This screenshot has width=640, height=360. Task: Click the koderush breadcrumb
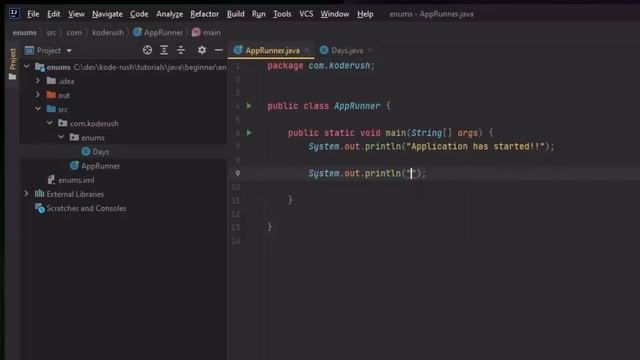(108, 32)
